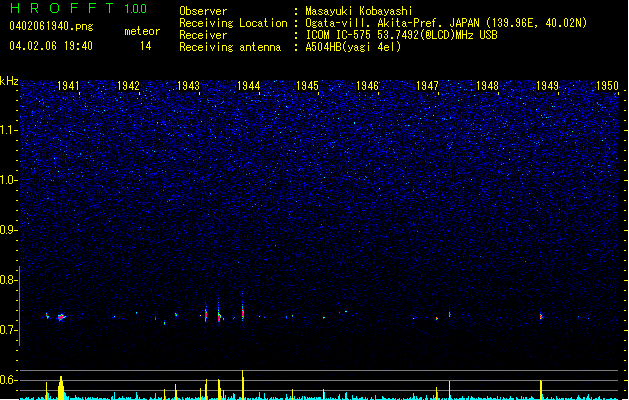This screenshot has width=629, height=400.
Task: Click the receiver ICOM IC-575 frequency text
Action: 401,35
